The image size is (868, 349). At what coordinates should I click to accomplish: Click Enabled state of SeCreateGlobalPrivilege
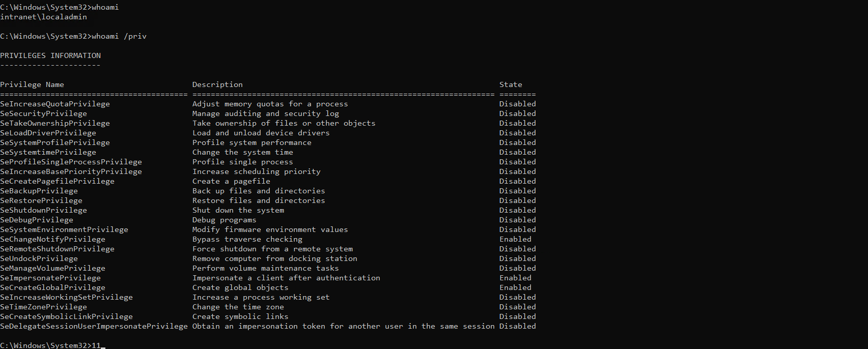pyautogui.click(x=515, y=287)
